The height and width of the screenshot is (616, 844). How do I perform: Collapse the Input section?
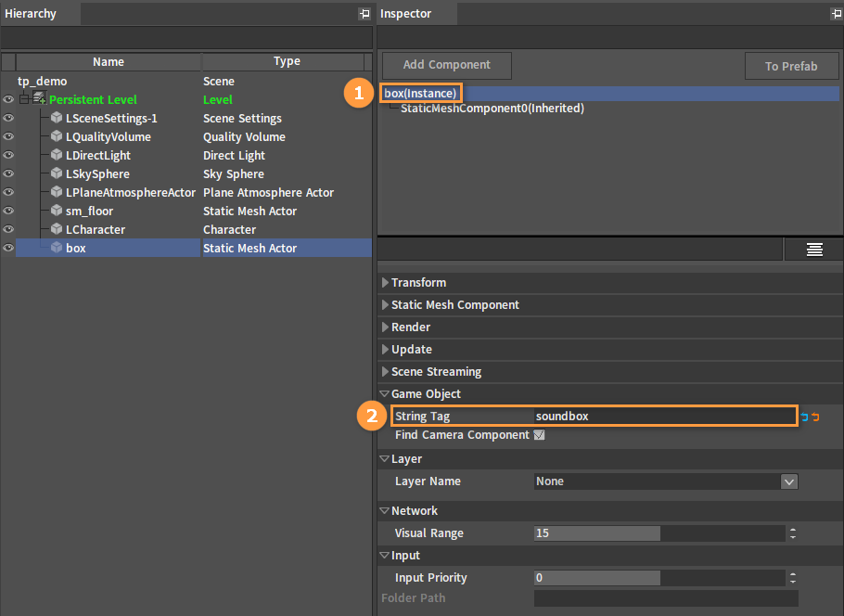(384, 555)
